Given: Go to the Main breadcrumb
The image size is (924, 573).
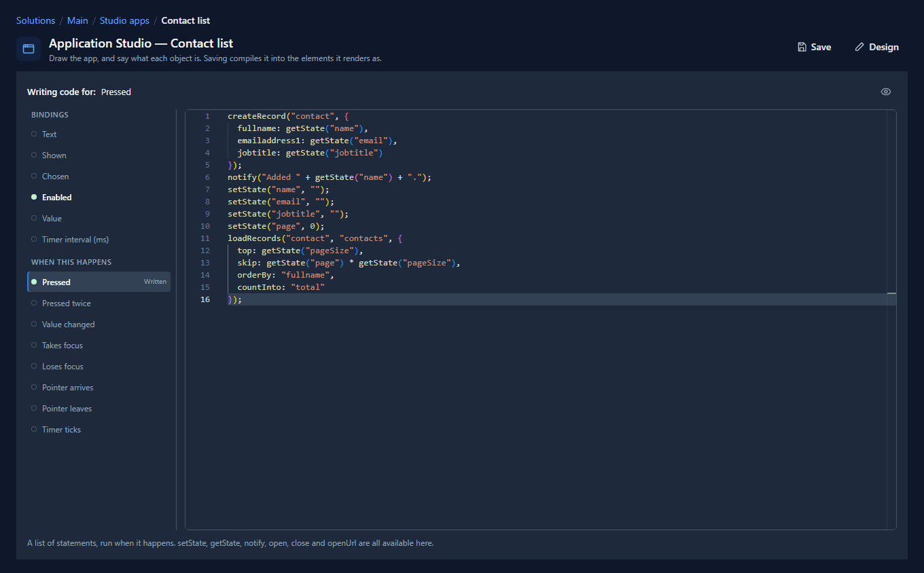Looking at the screenshot, I should [x=77, y=20].
